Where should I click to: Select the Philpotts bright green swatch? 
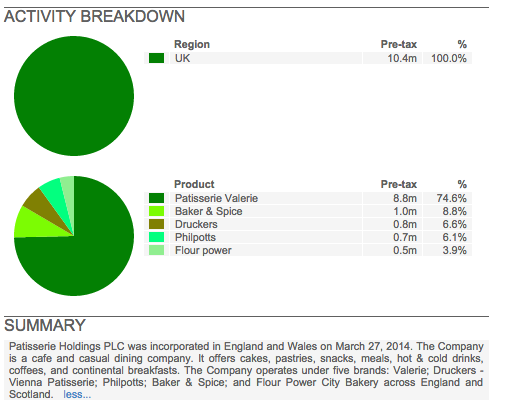click(156, 237)
